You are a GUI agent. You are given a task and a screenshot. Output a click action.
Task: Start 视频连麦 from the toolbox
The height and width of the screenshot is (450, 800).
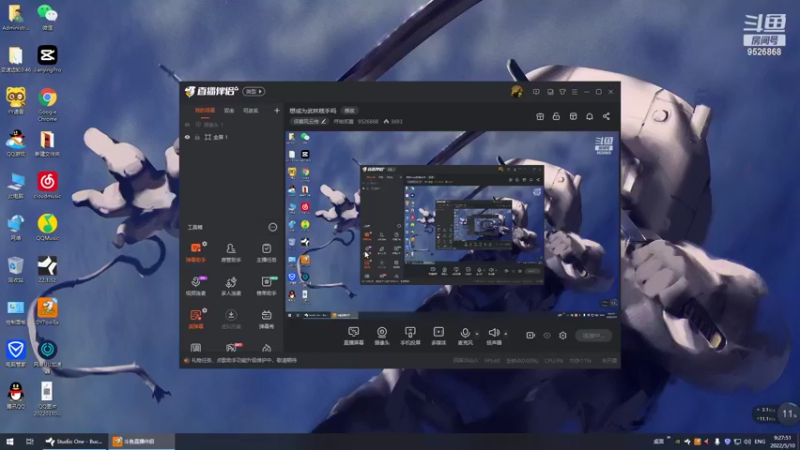click(196, 286)
